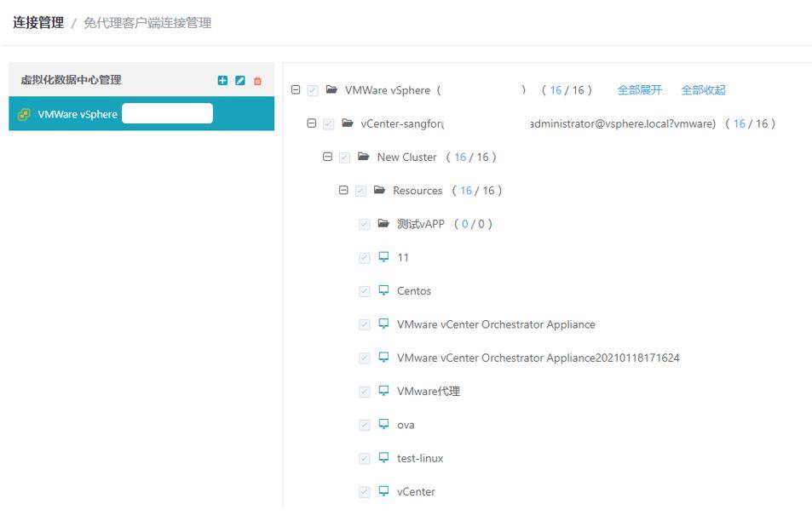Toggle checkbox for Centos VM
Screen dimensions: 812x527
point(365,291)
